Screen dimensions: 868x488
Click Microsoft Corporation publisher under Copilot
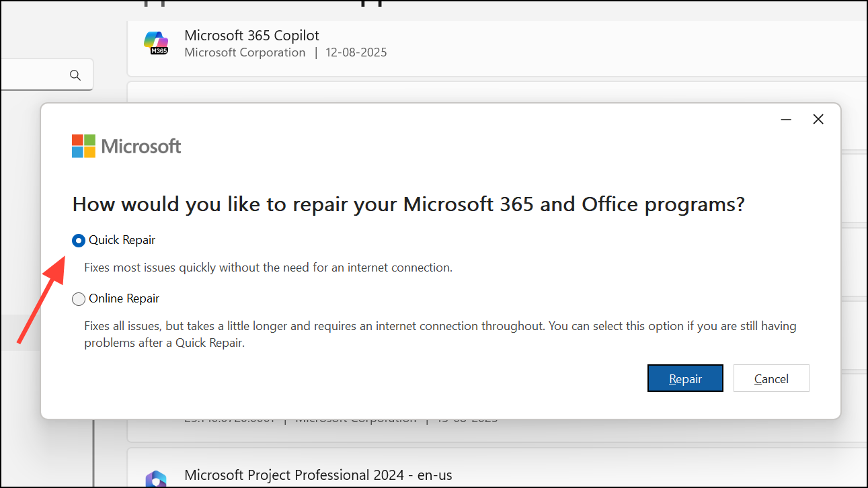pos(245,52)
